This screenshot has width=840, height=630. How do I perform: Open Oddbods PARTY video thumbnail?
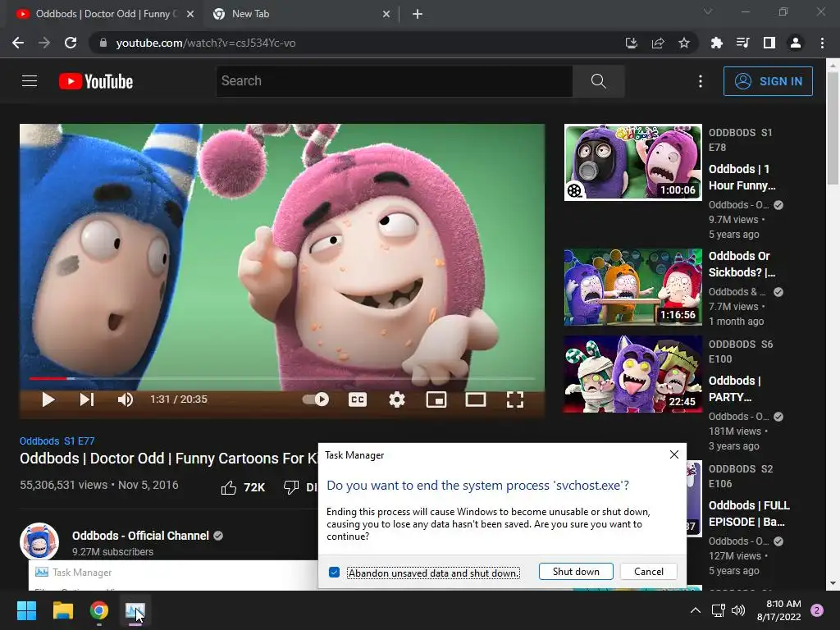(632, 374)
